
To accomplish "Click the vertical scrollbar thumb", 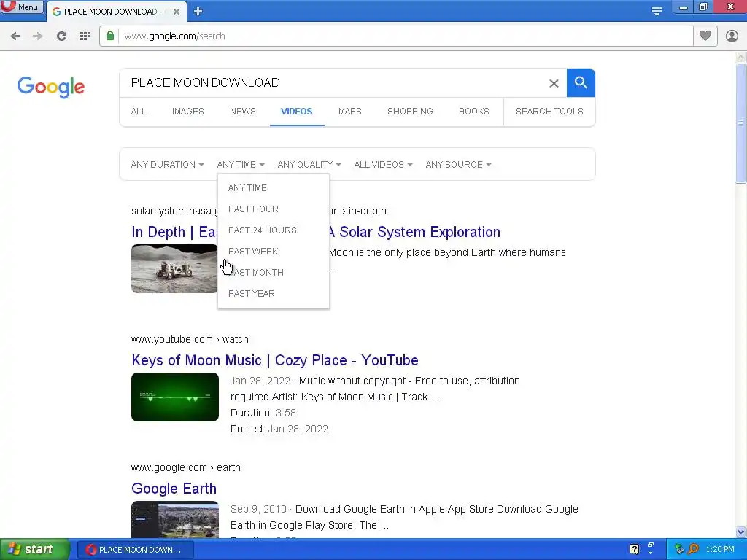I will (740, 123).
